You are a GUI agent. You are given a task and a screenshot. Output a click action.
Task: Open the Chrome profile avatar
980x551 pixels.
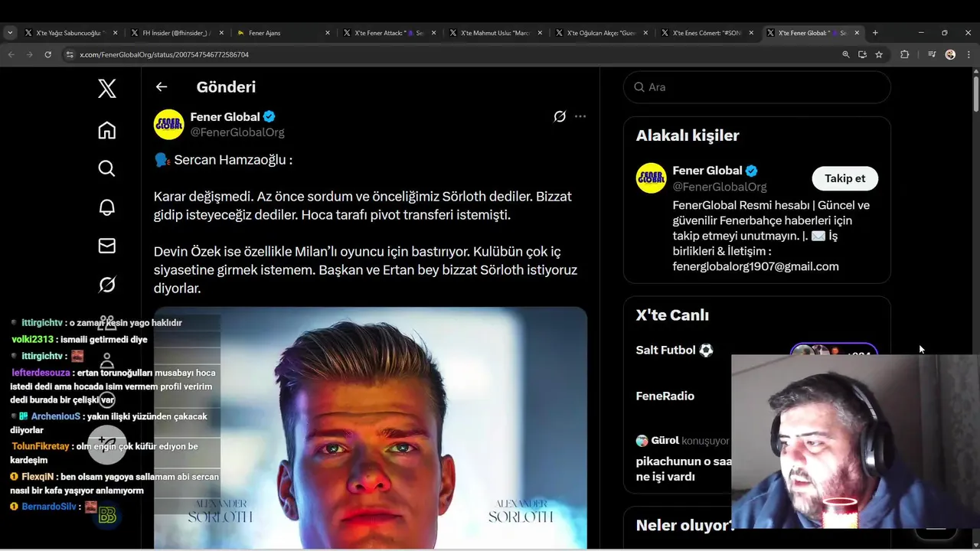950,54
